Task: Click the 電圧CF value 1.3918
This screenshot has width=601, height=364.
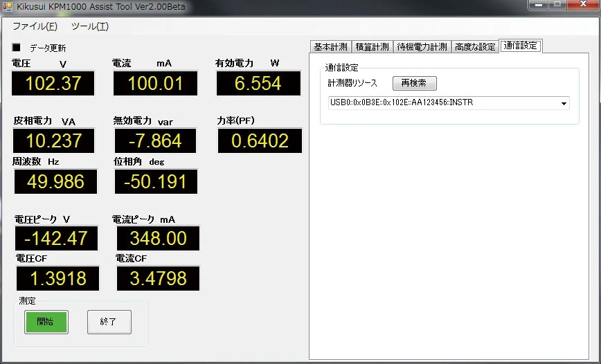Action: pos(57,278)
